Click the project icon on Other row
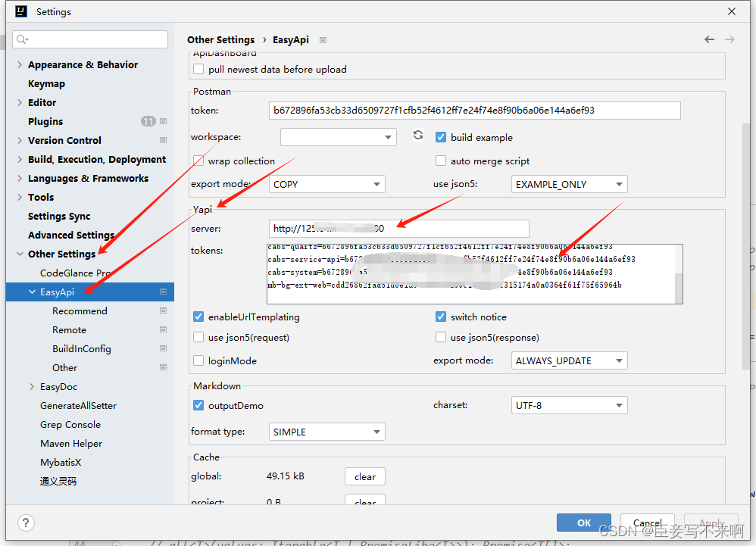Image resolution: width=756 pixels, height=546 pixels. click(164, 367)
